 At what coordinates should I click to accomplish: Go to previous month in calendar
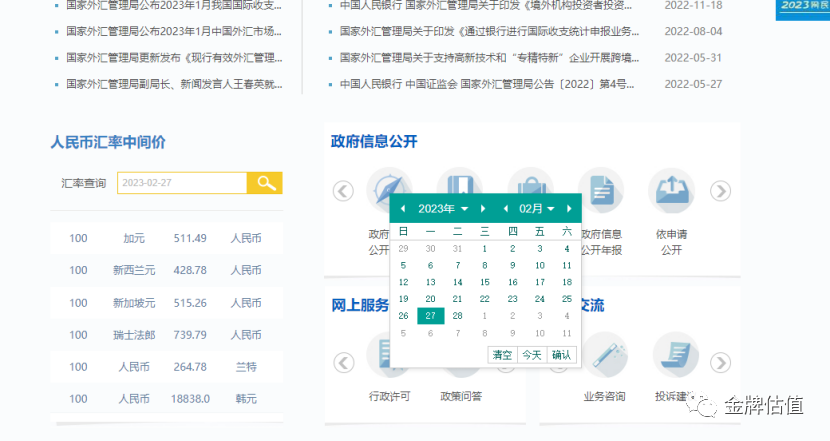coord(506,209)
